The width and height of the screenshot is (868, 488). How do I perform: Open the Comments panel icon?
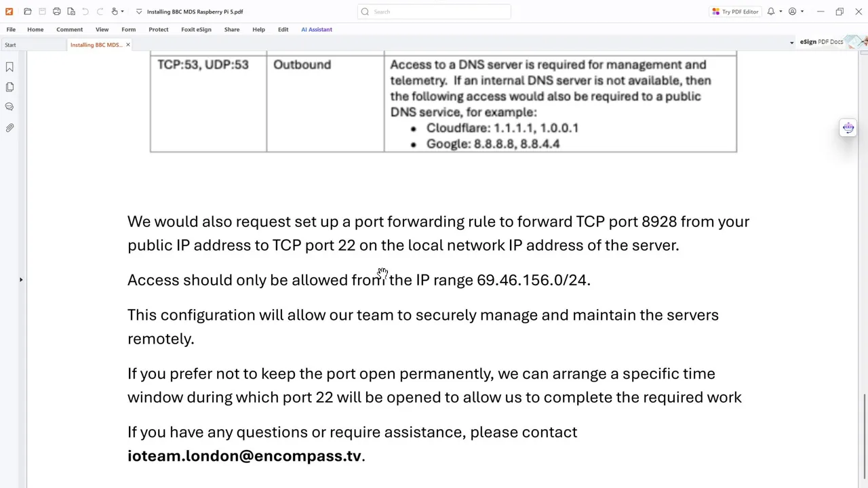9,106
